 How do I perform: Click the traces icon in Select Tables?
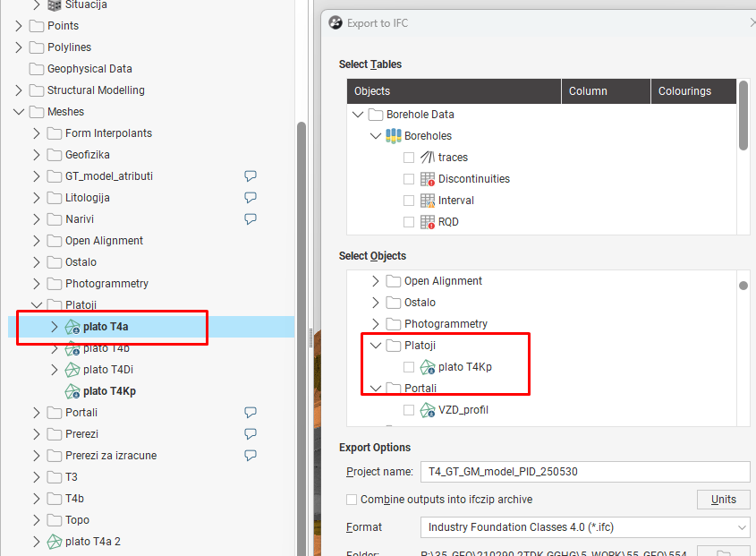coord(428,158)
